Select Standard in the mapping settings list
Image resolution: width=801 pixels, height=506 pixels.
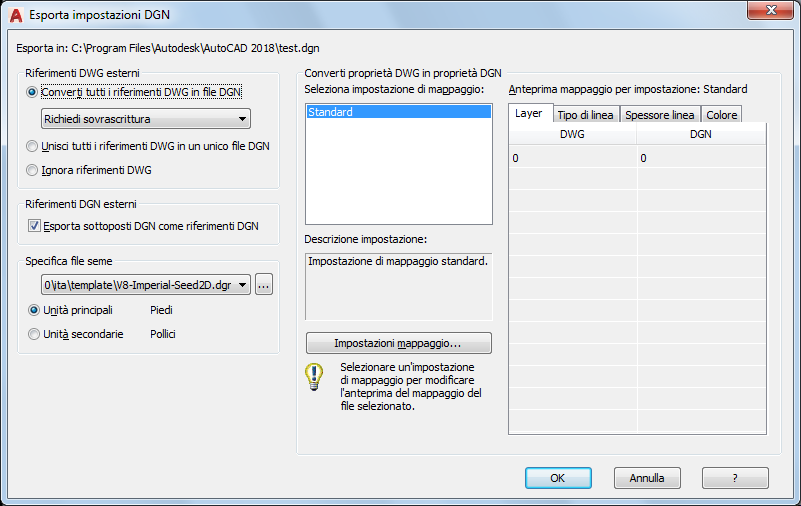398,113
